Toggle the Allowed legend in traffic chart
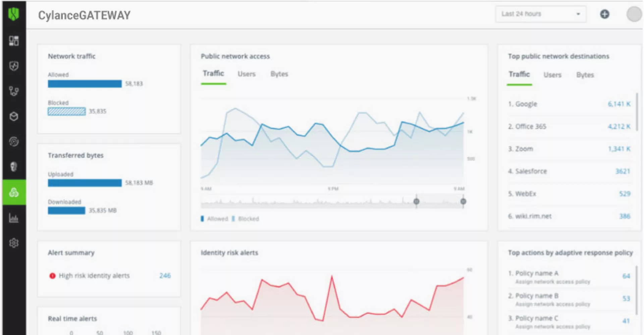644x335 pixels. tap(215, 219)
